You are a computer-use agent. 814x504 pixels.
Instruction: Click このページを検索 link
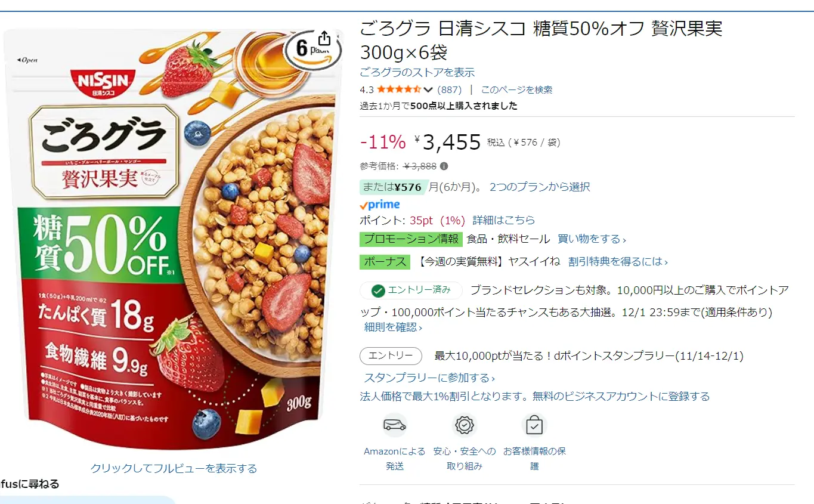(x=516, y=90)
